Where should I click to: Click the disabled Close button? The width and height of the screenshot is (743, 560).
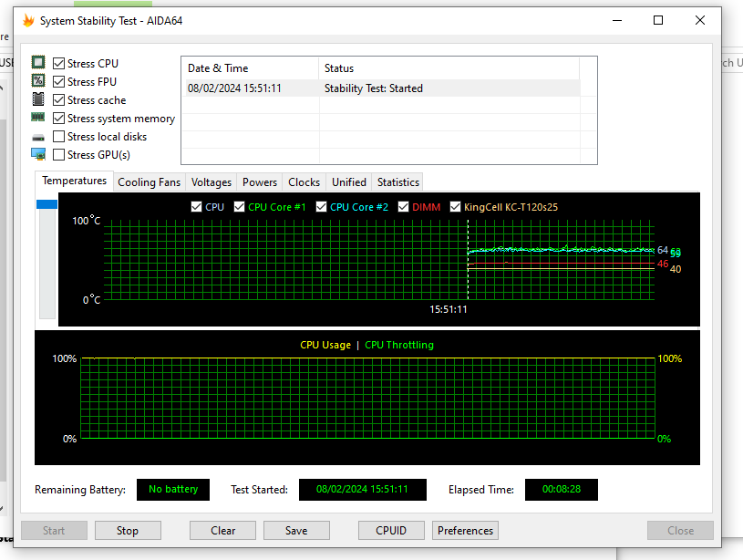click(x=680, y=531)
